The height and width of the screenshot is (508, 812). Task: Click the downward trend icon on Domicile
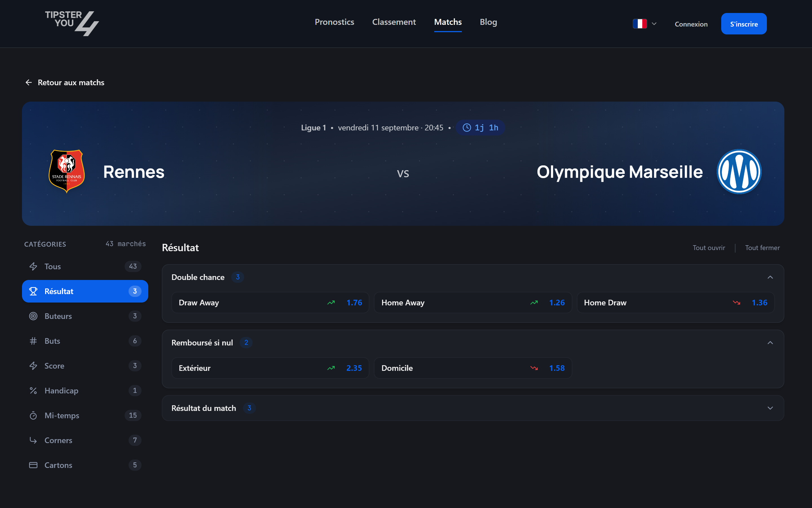(x=534, y=368)
